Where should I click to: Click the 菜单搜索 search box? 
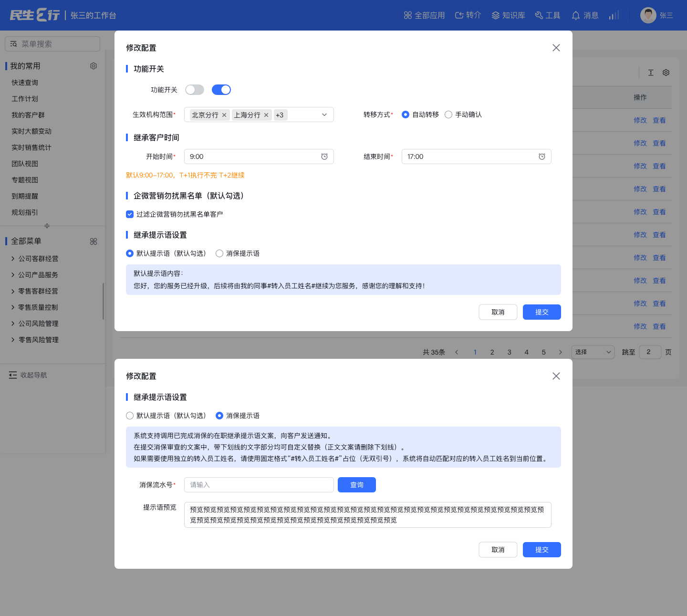(x=52, y=44)
